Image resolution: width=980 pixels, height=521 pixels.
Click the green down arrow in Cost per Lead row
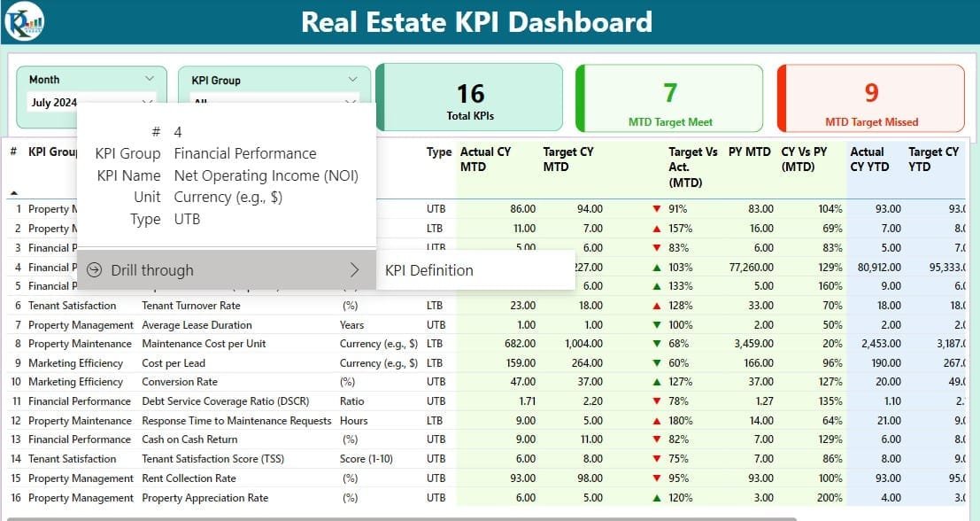coord(656,363)
